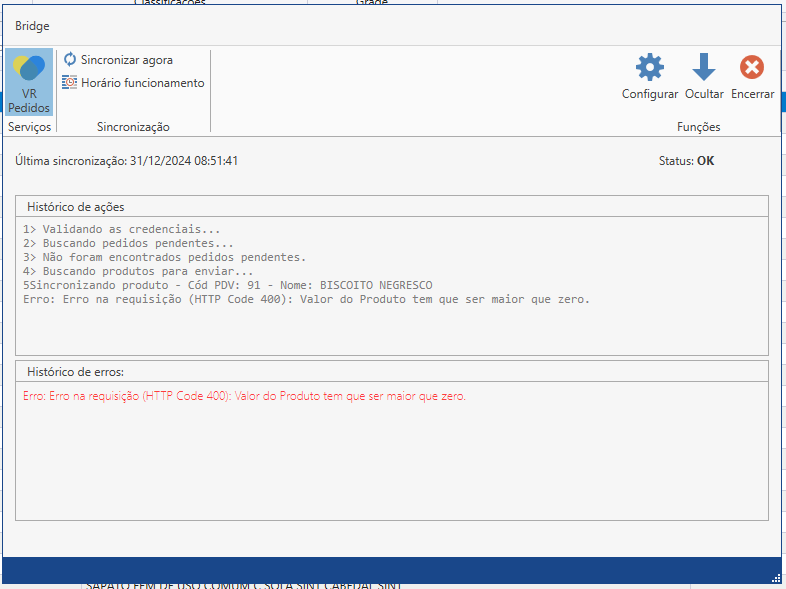786x589 pixels.
Task: Select log line Validando as credenciais
Action: coord(121,230)
